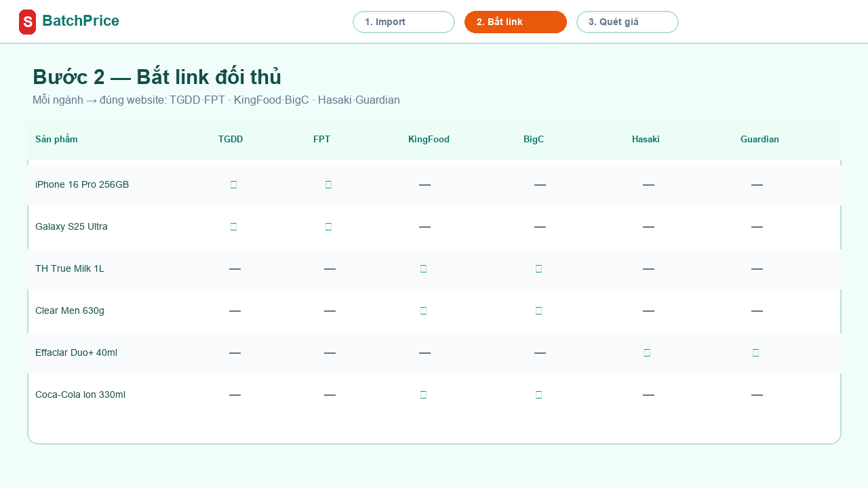The height and width of the screenshot is (488, 868).
Task: Click the TGDD link marker for iPhone 16 Pro 256GB
Action: (x=233, y=184)
